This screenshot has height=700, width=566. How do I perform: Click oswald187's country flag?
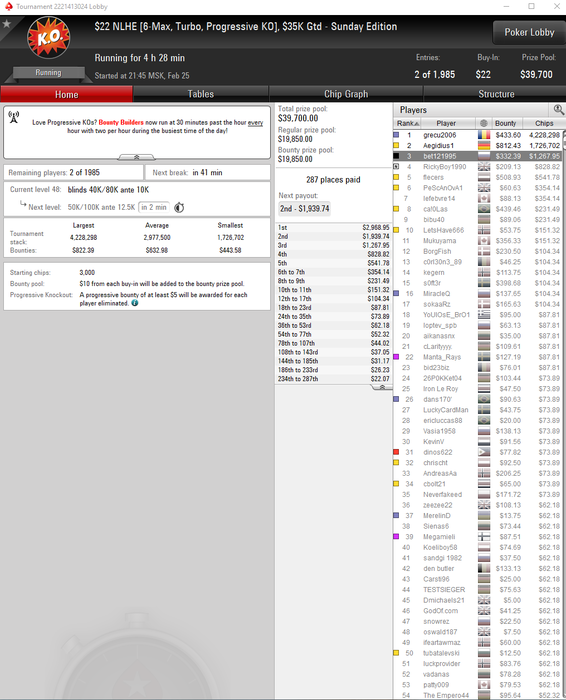[484, 632]
